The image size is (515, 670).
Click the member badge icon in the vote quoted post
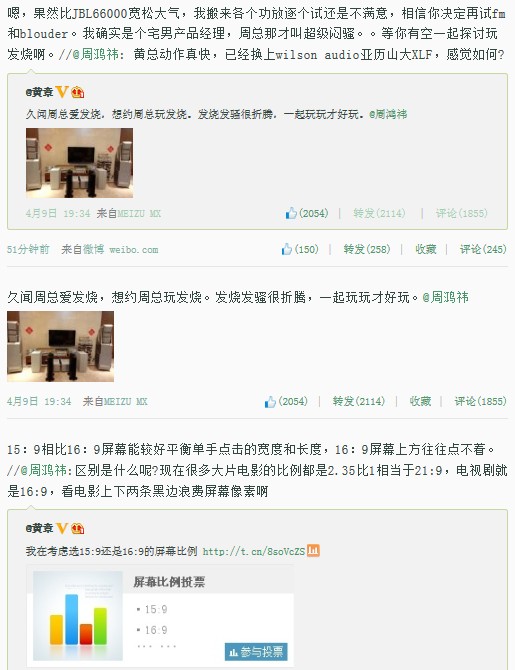77,529
